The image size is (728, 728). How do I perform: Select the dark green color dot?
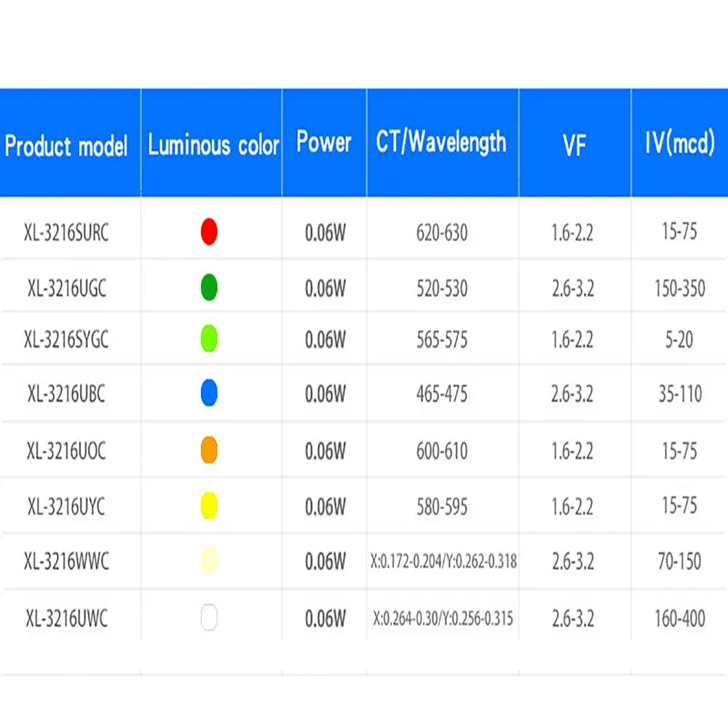[209, 288]
